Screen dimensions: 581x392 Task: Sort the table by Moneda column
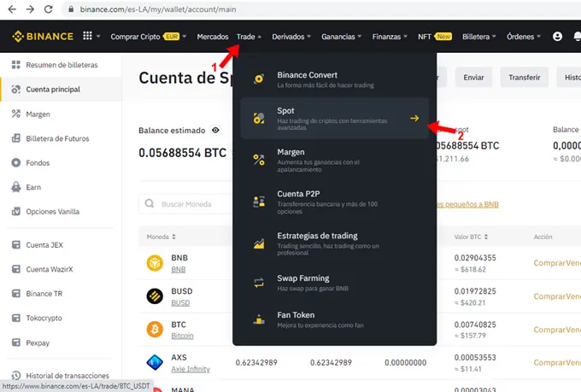[x=161, y=237]
